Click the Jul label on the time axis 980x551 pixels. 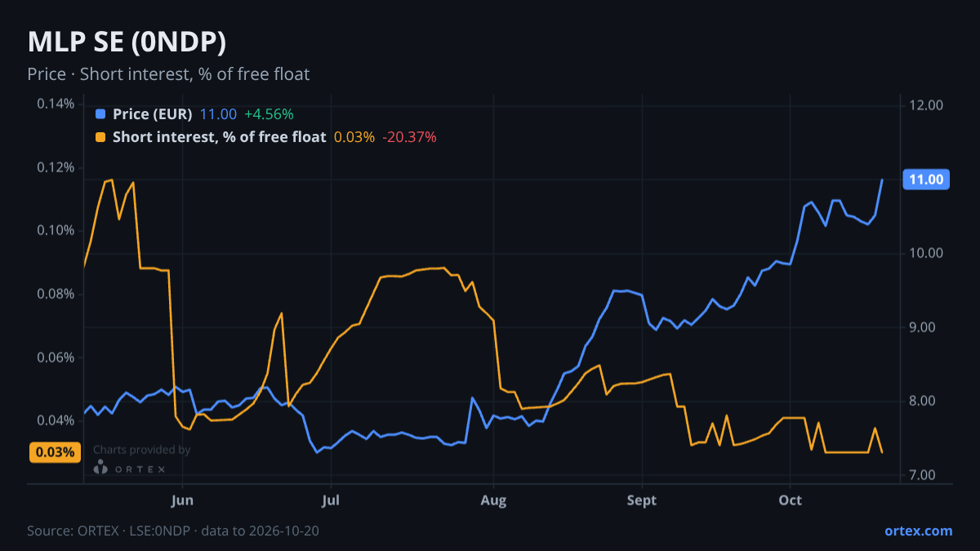pos(331,499)
